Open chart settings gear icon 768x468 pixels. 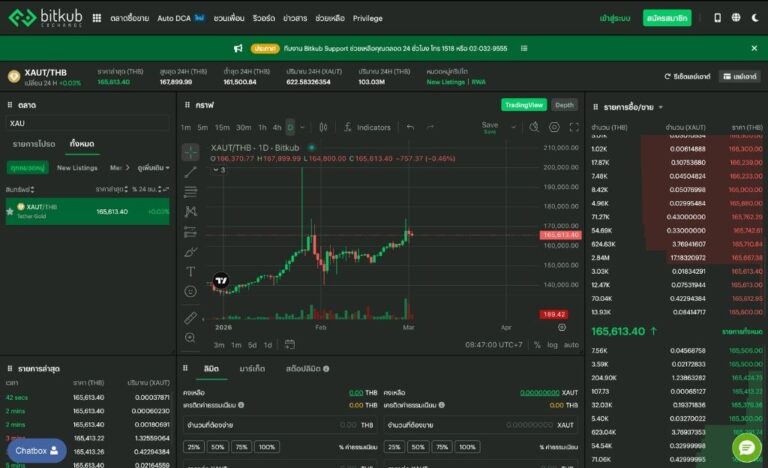(x=554, y=127)
